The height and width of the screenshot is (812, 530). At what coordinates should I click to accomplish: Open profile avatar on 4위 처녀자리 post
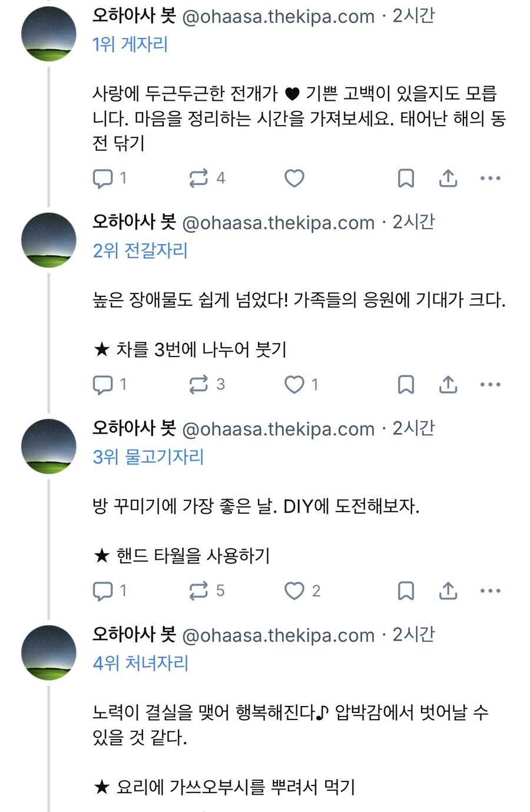[49, 652]
